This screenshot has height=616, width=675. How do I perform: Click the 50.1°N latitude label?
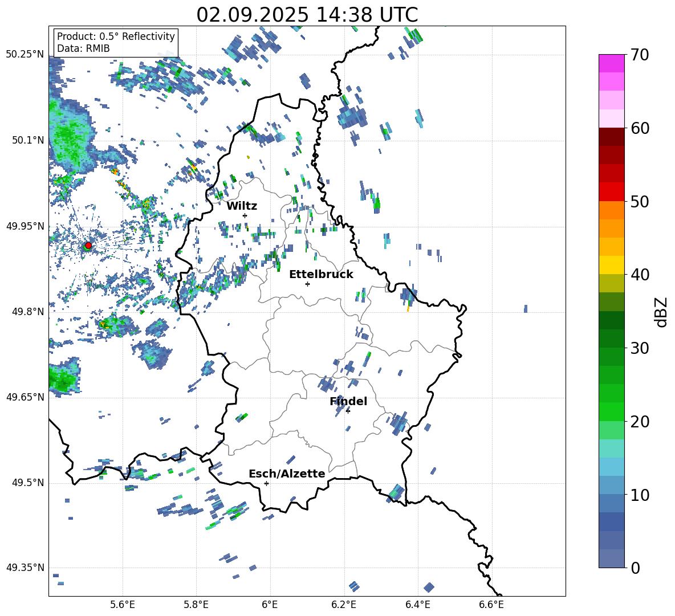(x=28, y=141)
